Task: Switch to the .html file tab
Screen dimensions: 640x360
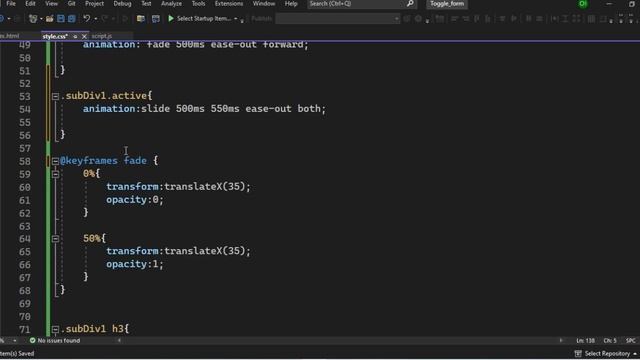Action: 10,36
